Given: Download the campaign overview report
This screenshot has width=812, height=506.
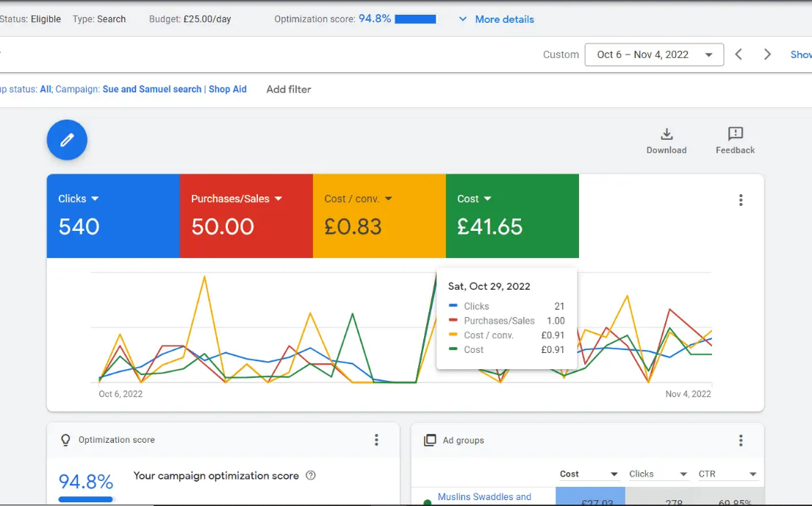Looking at the screenshot, I should (667, 141).
